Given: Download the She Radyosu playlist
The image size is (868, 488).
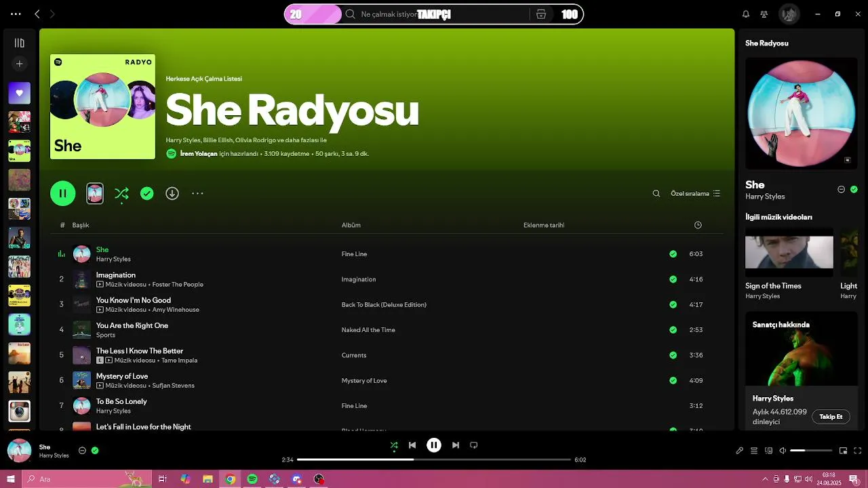Looking at the screenshot, I should click(172, 194).
